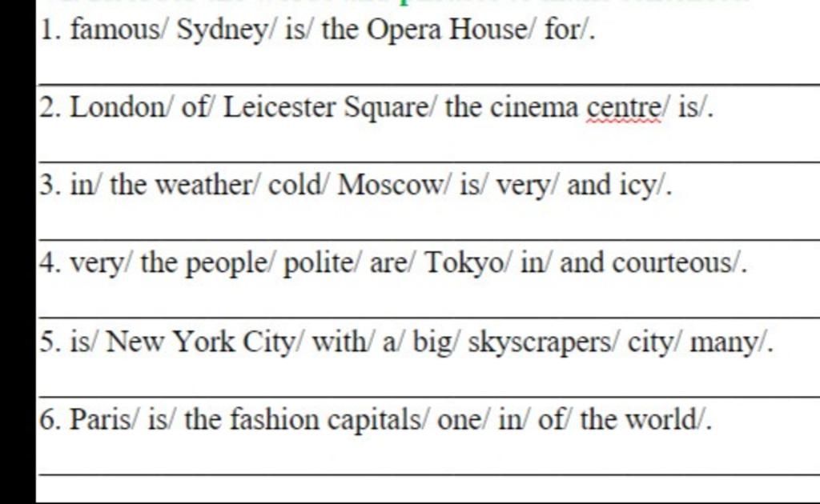820x504 pixels.
Task: Click sentence 3 about Moscow weather
Action: click(356, 186)
